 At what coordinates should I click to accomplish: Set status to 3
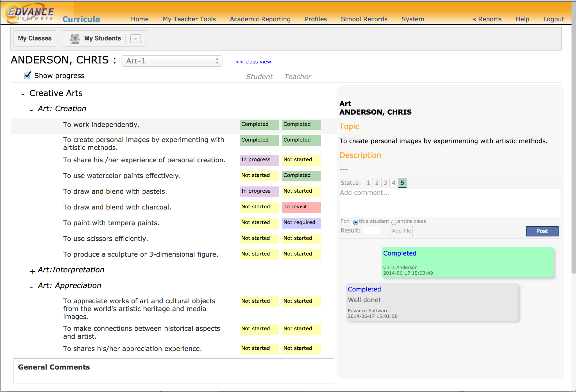385,183
